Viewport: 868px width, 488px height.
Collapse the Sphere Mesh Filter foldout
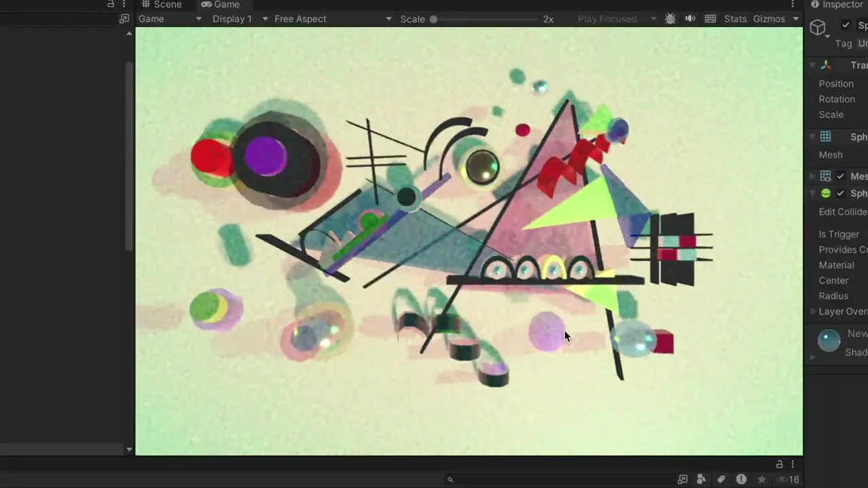(x=812, y=137)
